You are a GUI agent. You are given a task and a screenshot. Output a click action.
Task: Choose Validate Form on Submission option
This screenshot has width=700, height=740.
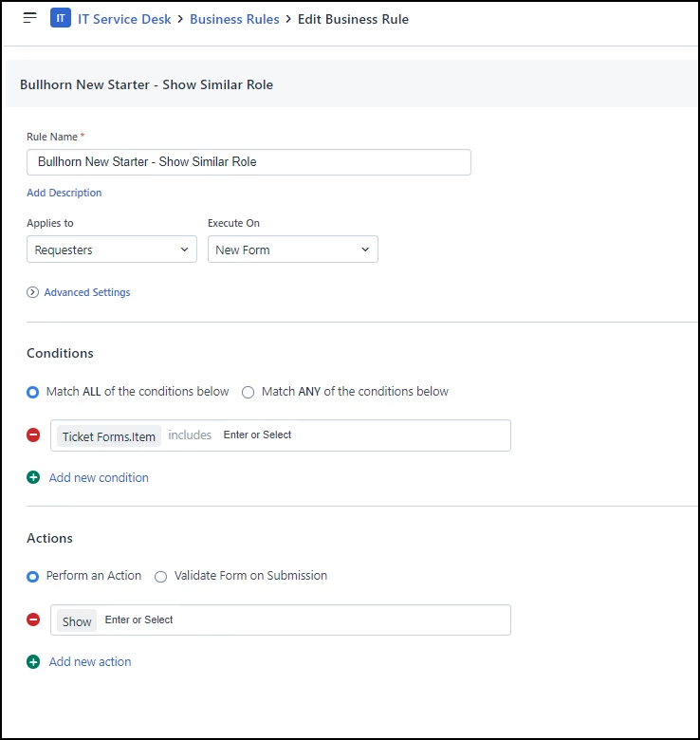pos(161,576)
